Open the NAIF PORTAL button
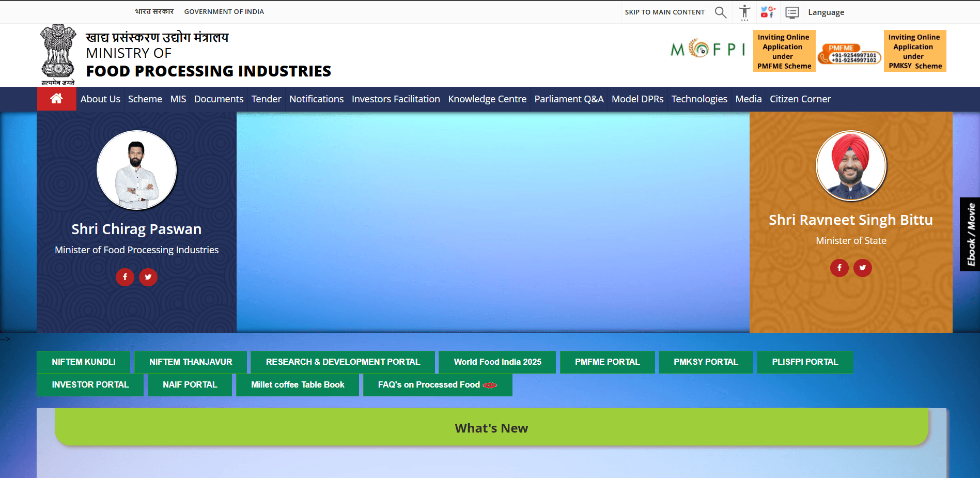The width and height of the screenshot is (980, 478). tap(190, 384)
